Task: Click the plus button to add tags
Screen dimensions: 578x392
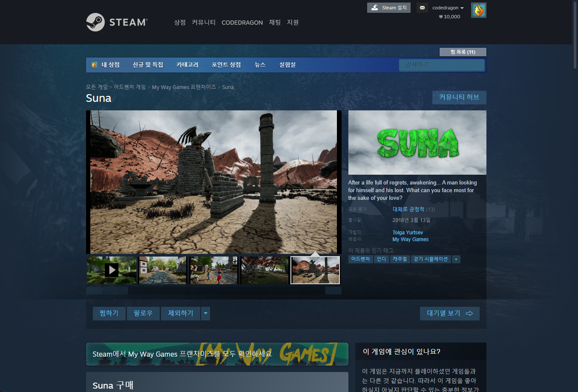Action: pyautogui.click(x=456, y=259)
